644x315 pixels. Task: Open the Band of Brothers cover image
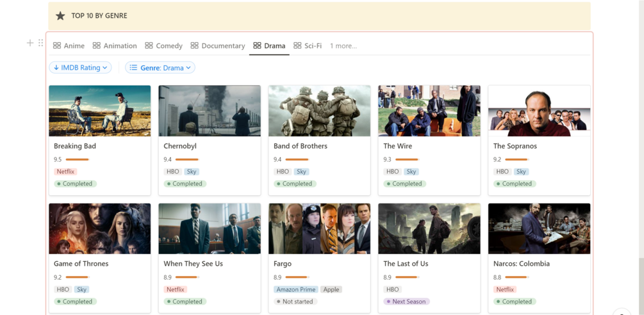click(320, 111)
